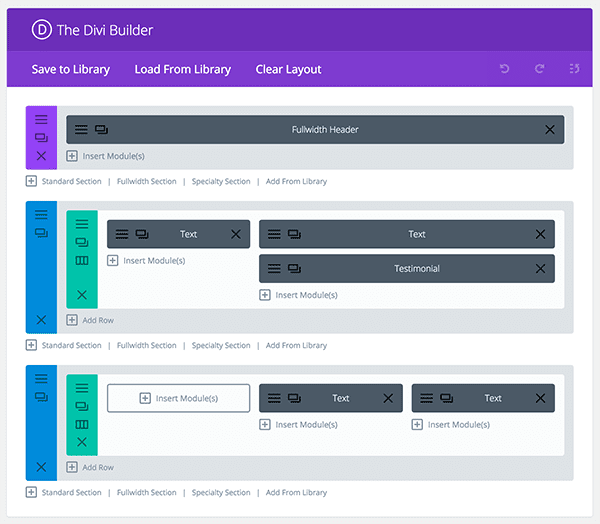Add Row in the section containing Testimonial
This screenshot has height=524, width=600.
pos(90,320)
